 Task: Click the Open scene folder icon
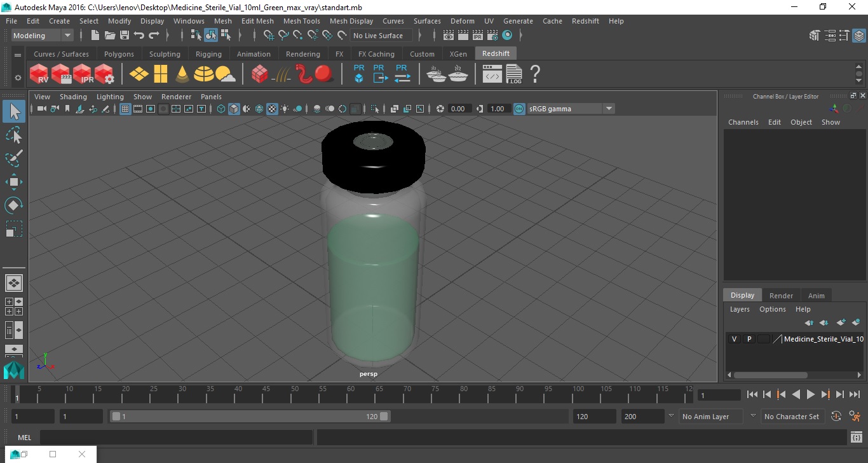(x=110, y=36)
